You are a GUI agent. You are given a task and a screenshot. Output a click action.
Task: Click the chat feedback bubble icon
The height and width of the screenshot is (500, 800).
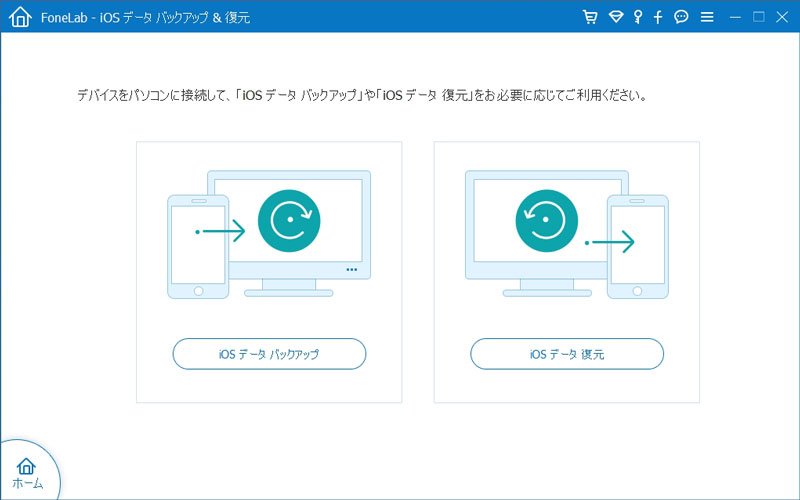(681, 17)
